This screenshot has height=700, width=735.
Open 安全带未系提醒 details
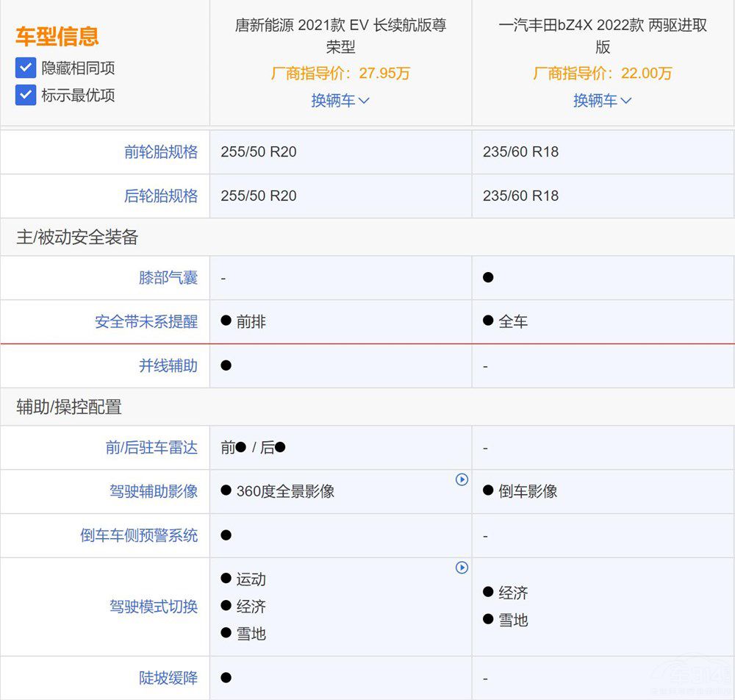[146, 321]
